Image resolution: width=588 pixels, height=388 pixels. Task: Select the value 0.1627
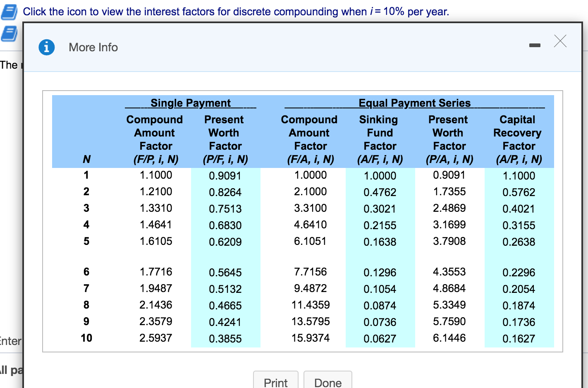(x=519, y=339)
